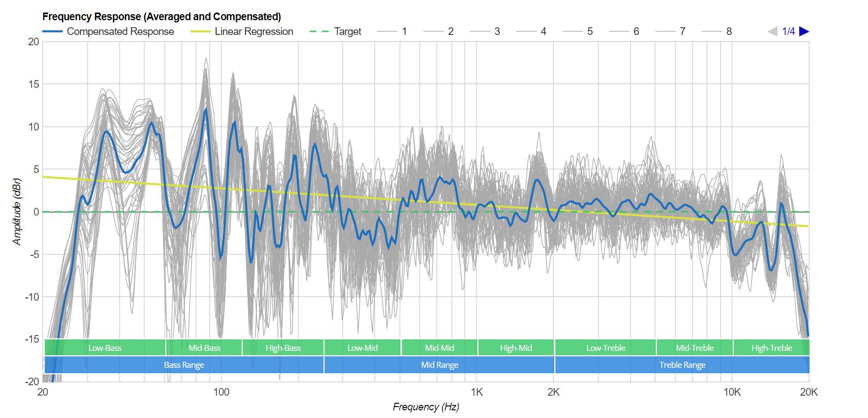This screenshot has height=418, width=868.
Task: Toggle series 5 in the legend
Action: tap(577, 32)
